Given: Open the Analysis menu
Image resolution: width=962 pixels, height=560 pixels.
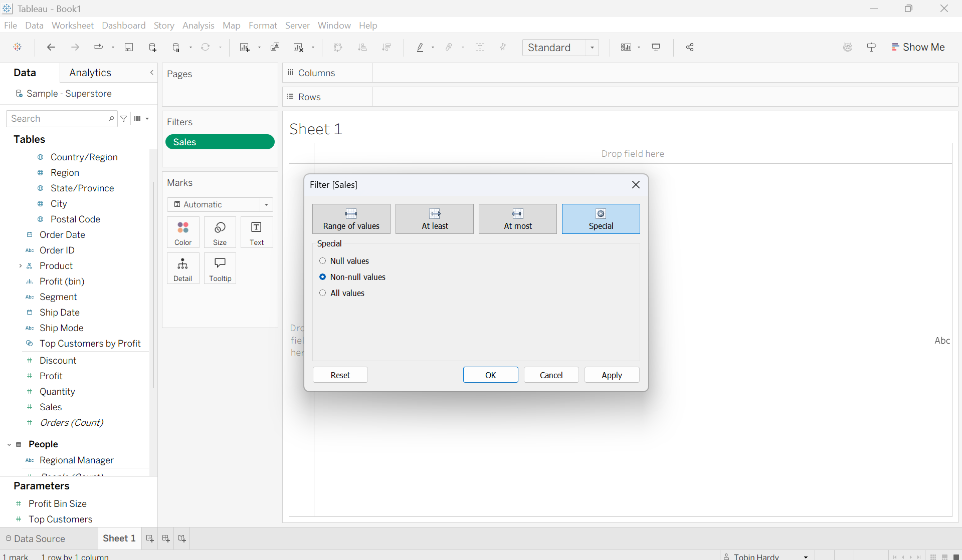Looking at the screenshot, I should pyautogui.click(x=198, y=25).
